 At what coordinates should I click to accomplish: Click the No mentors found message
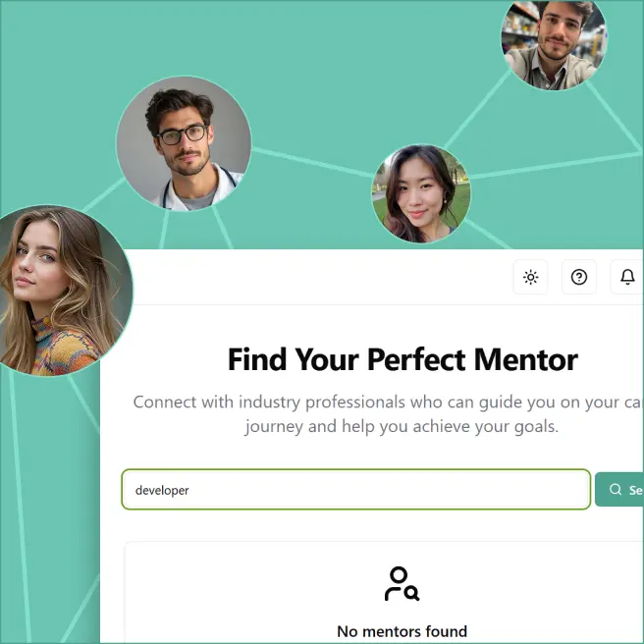pos(402,631)
